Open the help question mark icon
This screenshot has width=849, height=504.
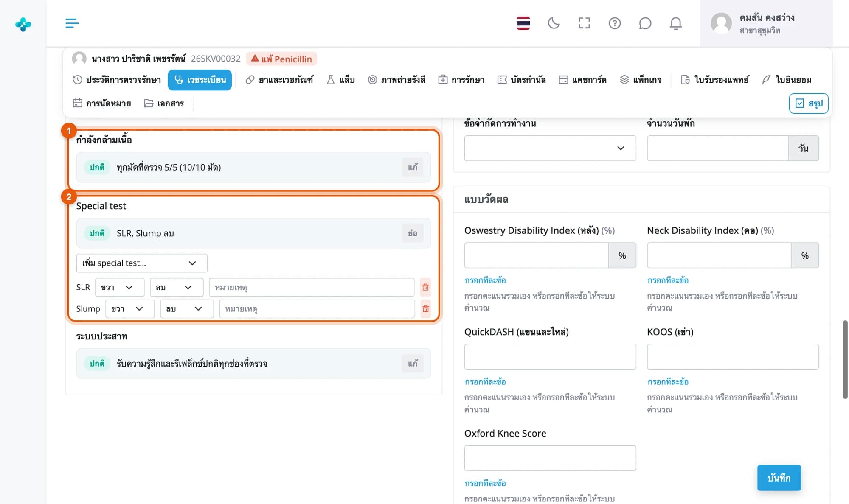615,23
